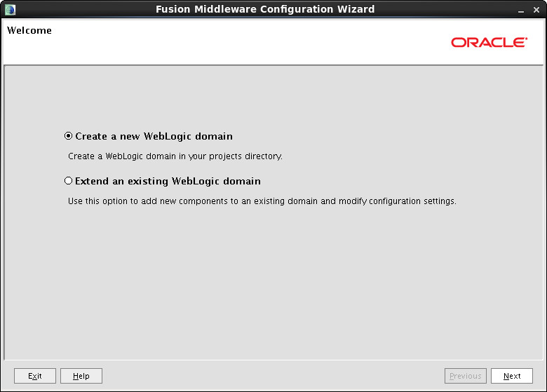The image size is (547, 392).
Task: Go to the Next wizard step
Action: tap(512, 376)
